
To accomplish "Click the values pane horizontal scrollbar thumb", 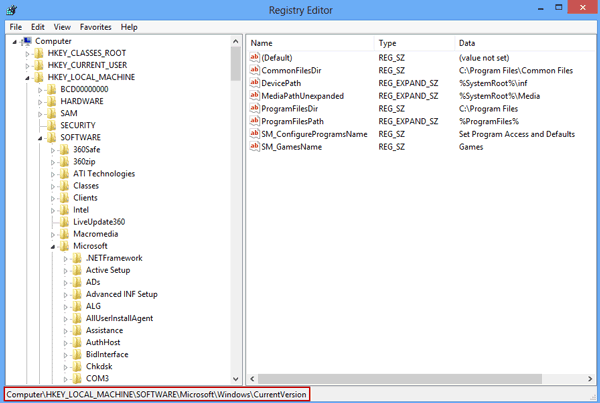I will [x=400, y=379].
